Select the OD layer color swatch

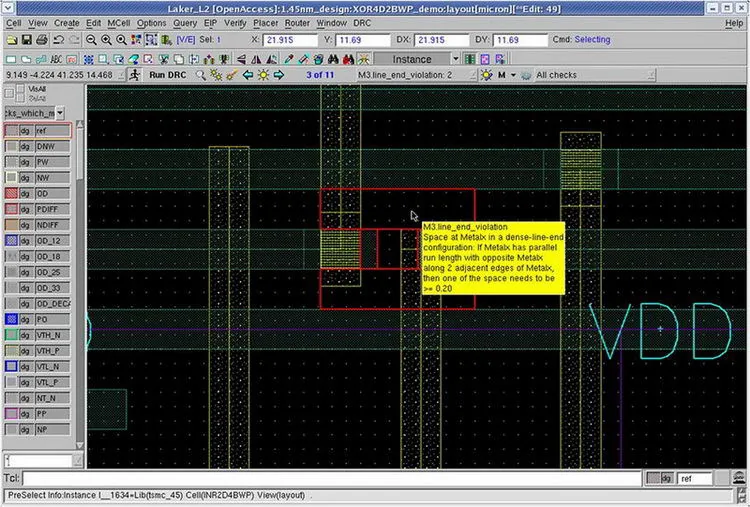coord(11,193)
